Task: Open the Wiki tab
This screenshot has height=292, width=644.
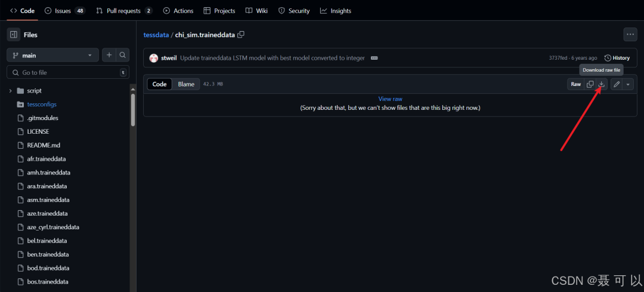Action: coord(256,11)
